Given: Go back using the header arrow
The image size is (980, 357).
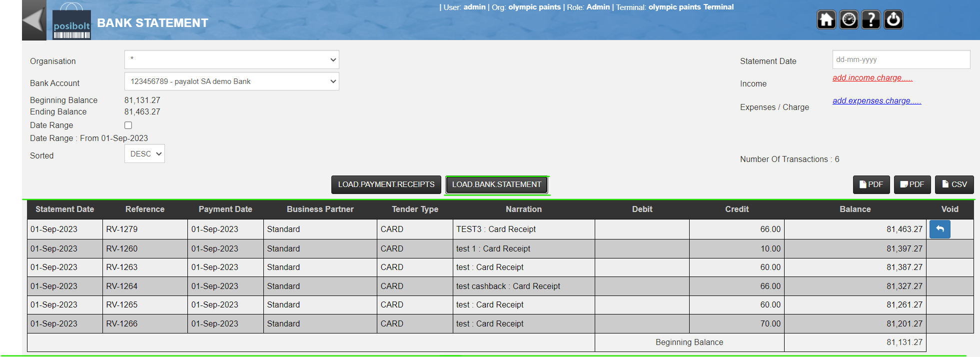Looking at the screenshot, I should click(x=34, y=20).
